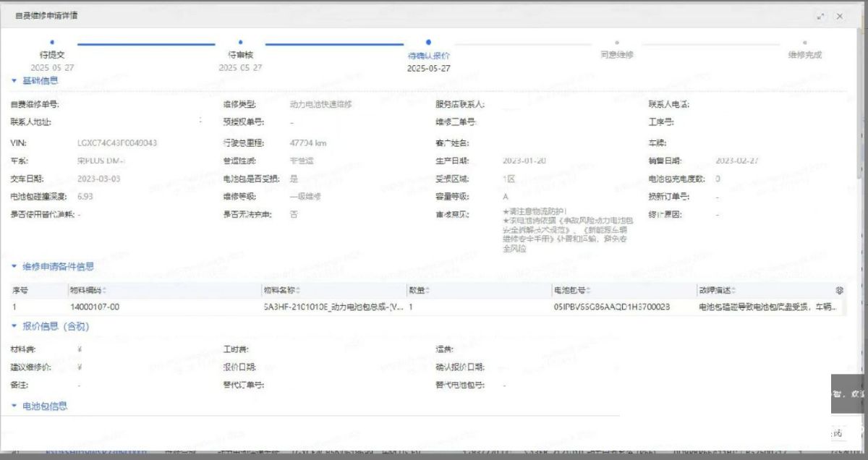This screenshot has height=460, width=868.
Task: Collapse the 电池包信息 section
Action: coord(14,406)
